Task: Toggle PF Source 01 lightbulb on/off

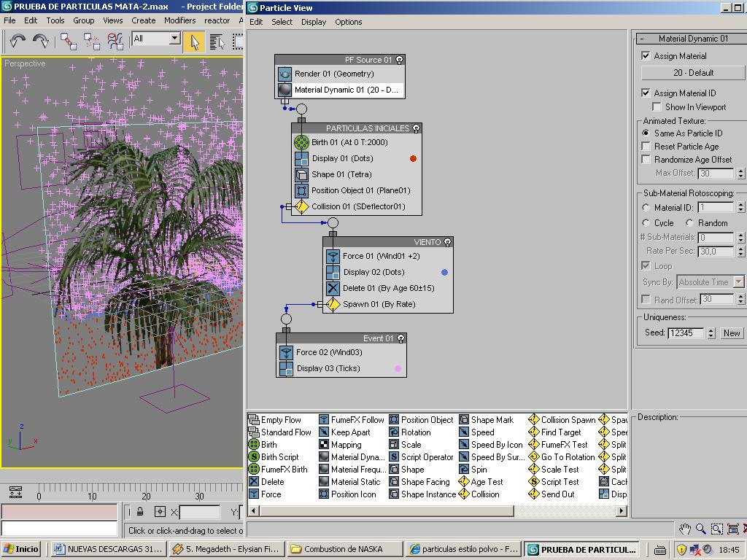Action: (399, 60)
